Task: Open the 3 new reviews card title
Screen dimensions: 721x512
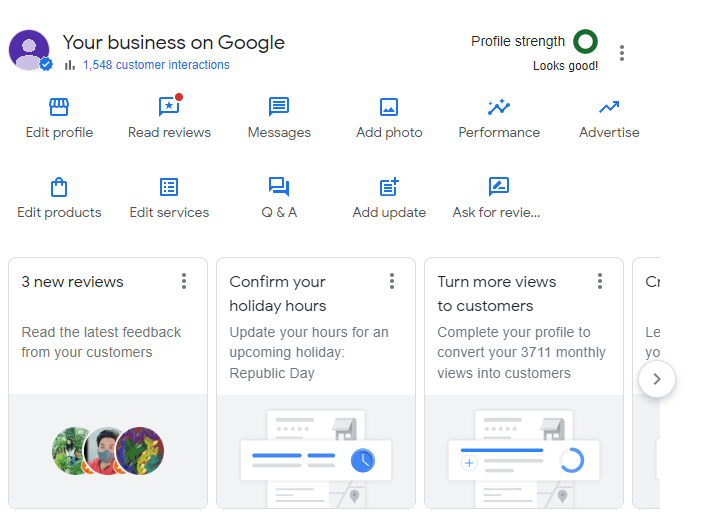Action: coord(72,282)
